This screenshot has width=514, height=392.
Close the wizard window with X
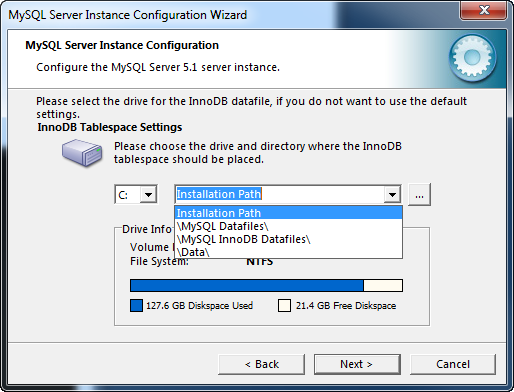coord(484,10)
